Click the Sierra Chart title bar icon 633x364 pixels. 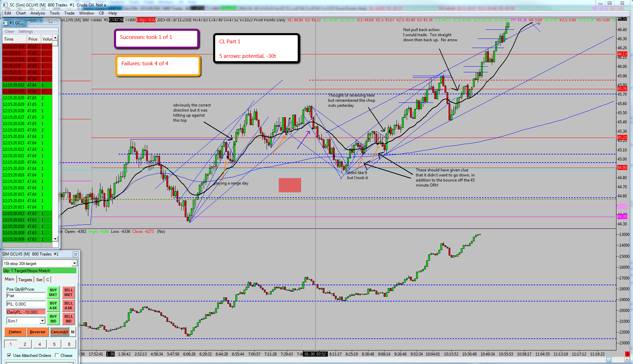click(5, 5)
